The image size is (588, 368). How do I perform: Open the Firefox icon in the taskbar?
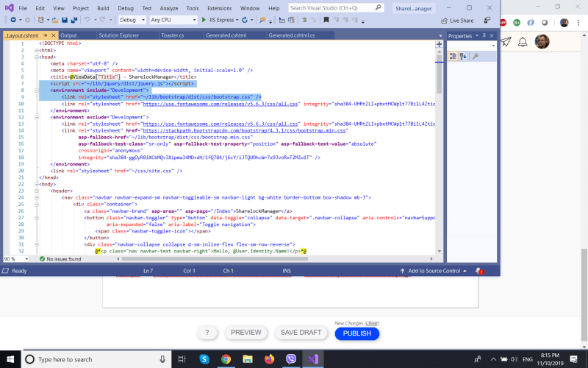[269, 359]
